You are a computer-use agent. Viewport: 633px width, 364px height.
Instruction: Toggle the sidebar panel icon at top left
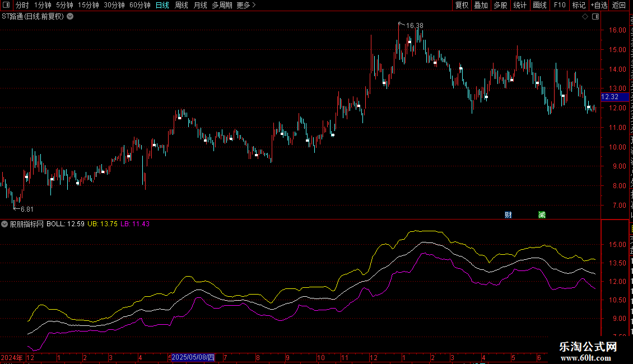(6, 5)
